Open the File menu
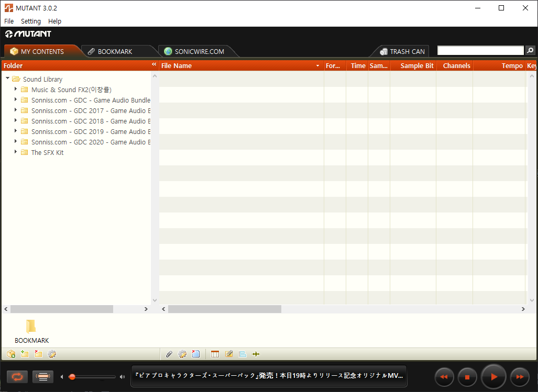The height and width of the screenshot is (392, 538). pos(9,21)
